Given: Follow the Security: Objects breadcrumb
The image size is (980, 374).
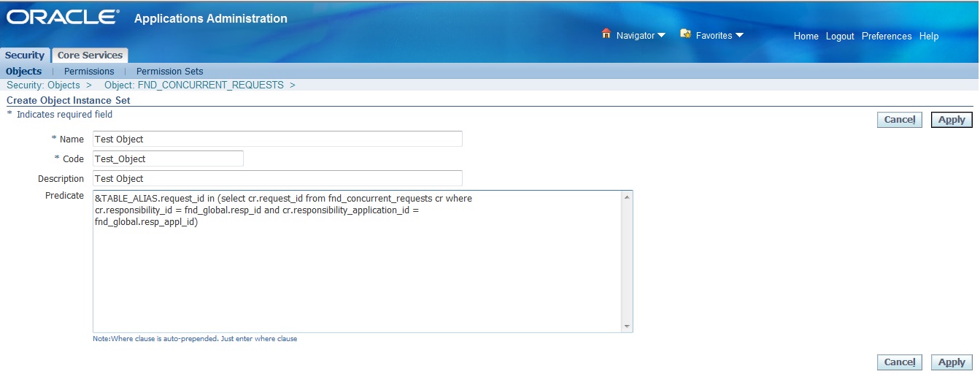Looking at the screenshot, I should pyautogui.click(x=43, y=85).
